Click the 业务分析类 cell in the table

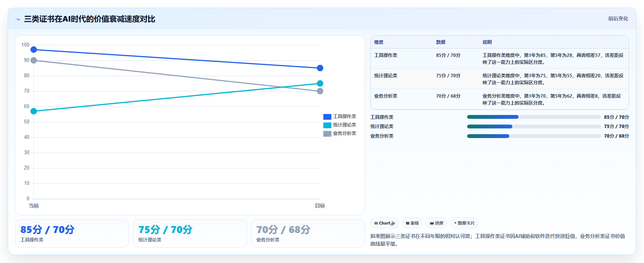pyautogui.click(x=386, y=96)
